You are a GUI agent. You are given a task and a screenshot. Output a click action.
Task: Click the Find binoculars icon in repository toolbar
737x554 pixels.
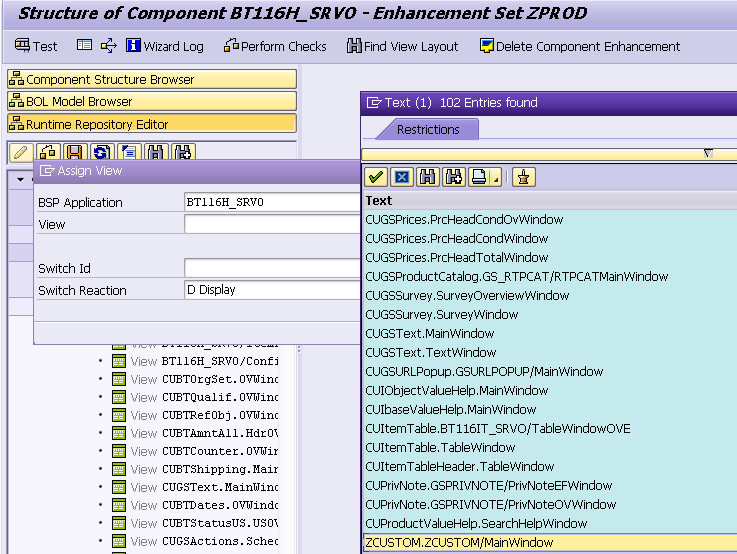coord(156,152)
